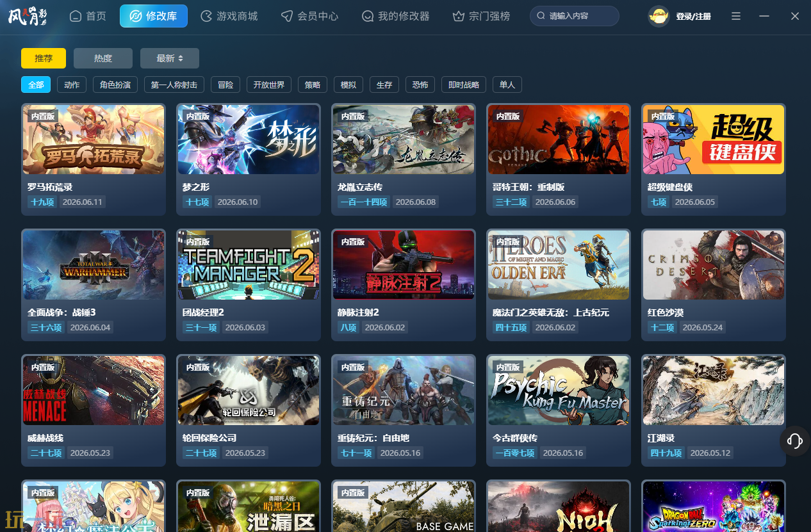Open 龙胤立志传 game thumbnail

tap(404, 140)
